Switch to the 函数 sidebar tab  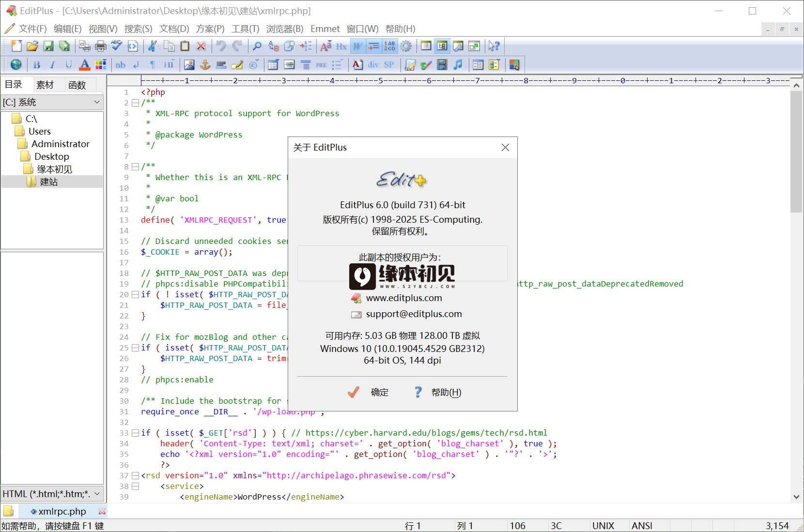(x=77, y=85)
